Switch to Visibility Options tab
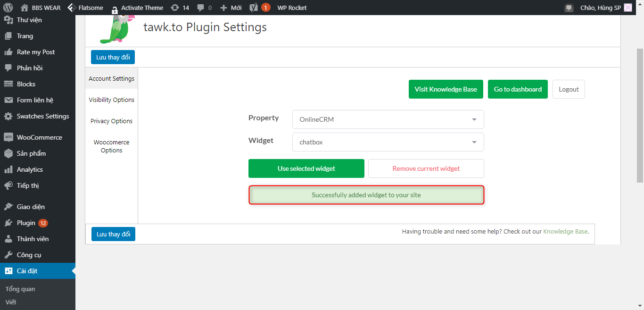644x310 pixels. (x=112, y=100)
